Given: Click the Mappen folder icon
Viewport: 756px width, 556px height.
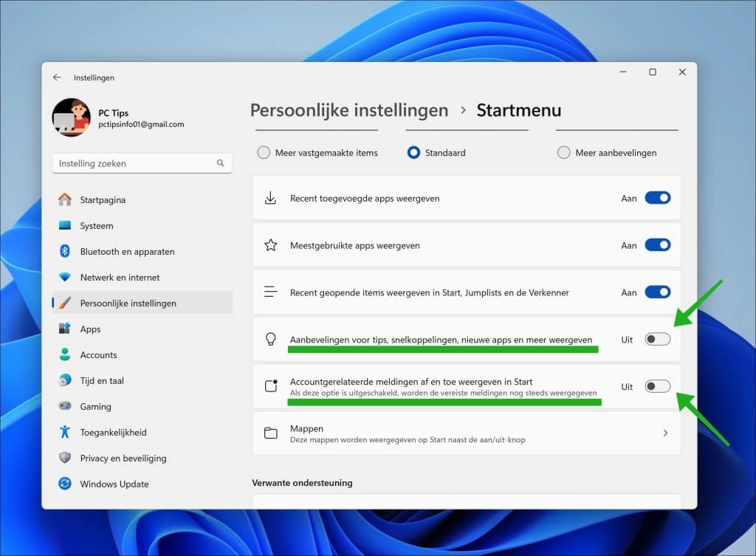Looking at the screenshot, I should [271, 433].
